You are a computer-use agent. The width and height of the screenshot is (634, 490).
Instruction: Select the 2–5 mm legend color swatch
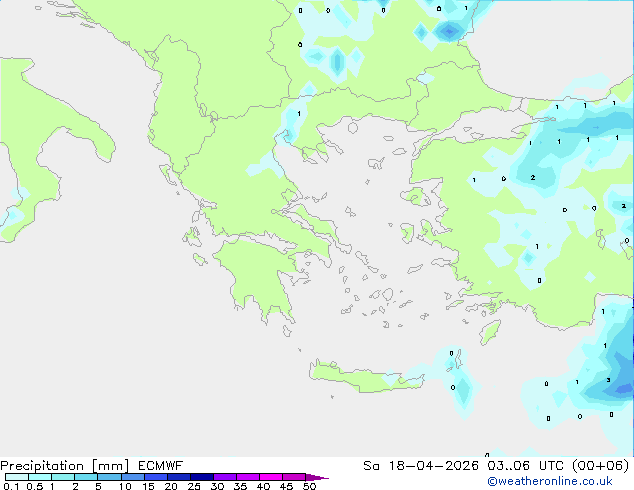(86, 477)
